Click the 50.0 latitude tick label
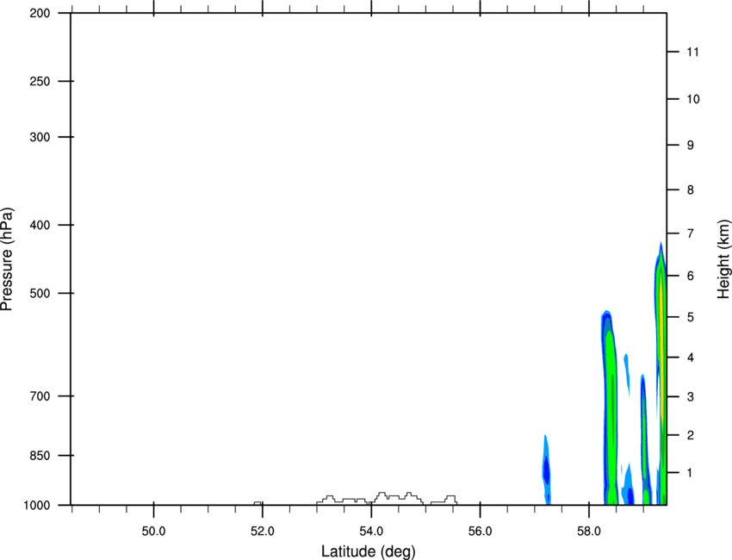The width and height of the screenshot is (732, 560). [153, 532]
